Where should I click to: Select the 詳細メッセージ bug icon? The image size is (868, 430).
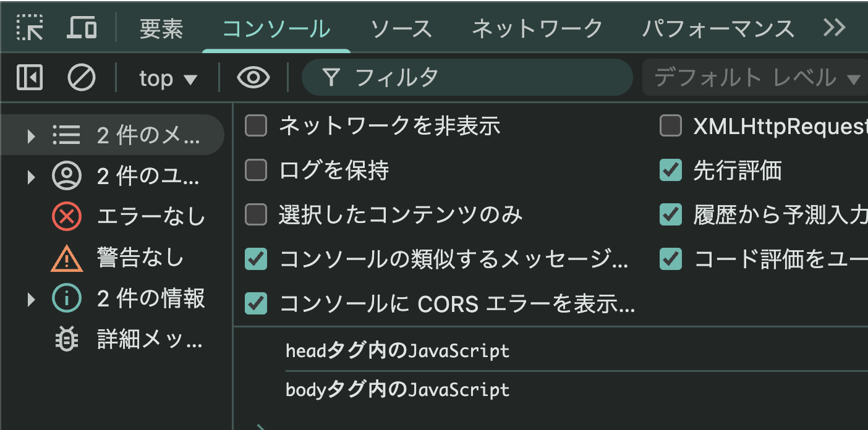point(67,339)
